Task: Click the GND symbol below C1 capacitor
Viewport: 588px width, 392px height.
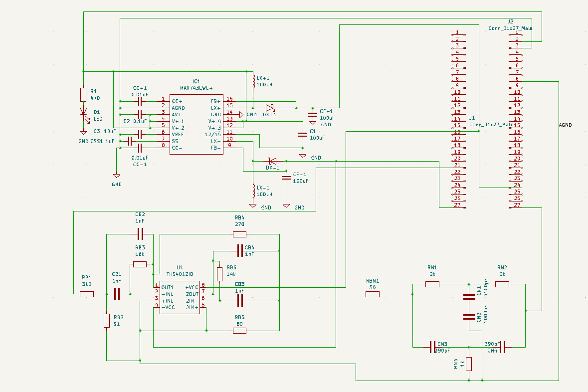Action: click(303, 156)
